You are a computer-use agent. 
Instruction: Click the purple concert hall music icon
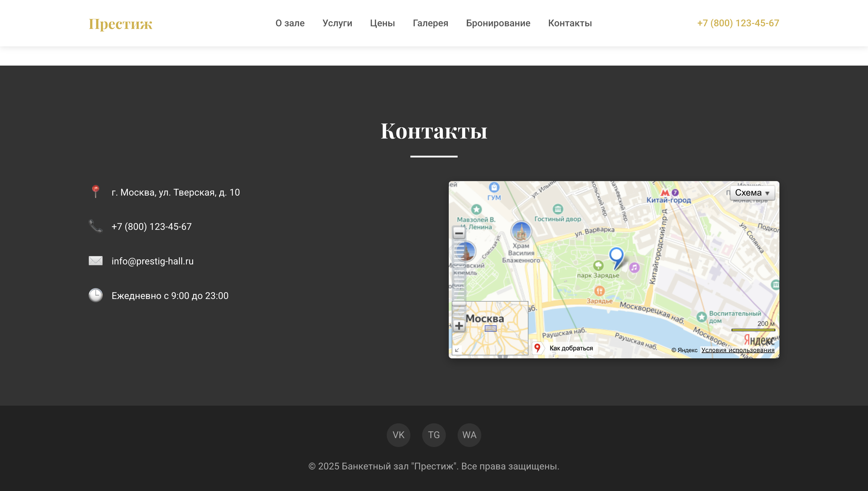tap(634, 268)
